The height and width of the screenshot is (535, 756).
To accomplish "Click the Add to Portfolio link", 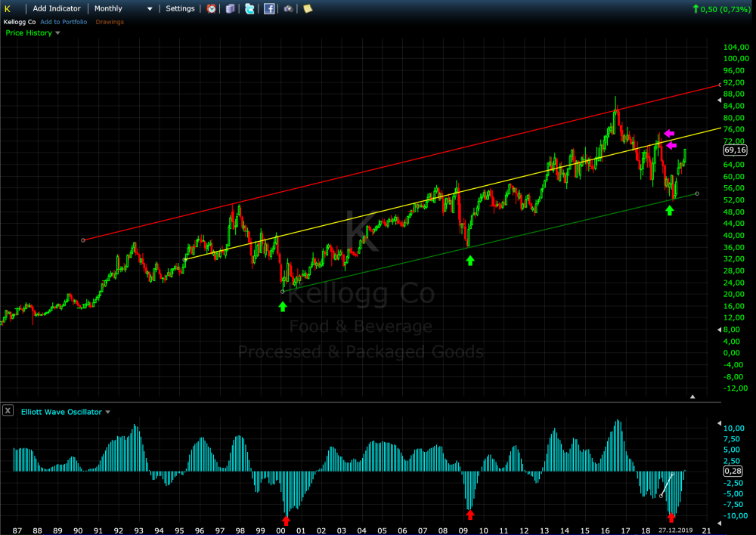I will (x=64, y=22).
